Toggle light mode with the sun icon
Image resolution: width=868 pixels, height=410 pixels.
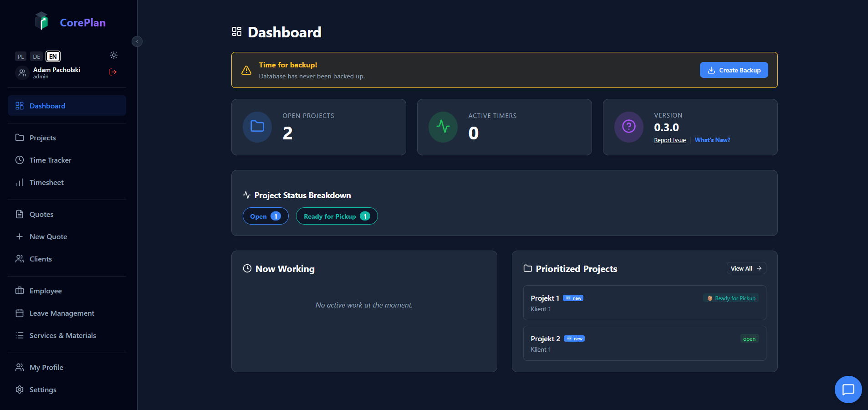[x=113, y=55]
